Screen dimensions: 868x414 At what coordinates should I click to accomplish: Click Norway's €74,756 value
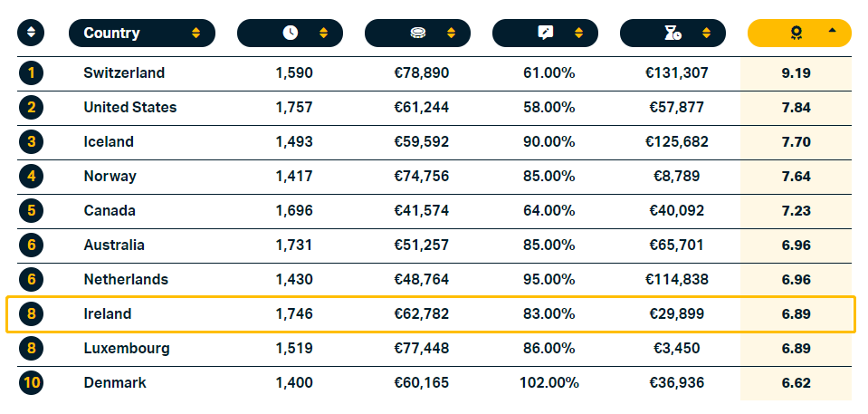coord(421,176)
